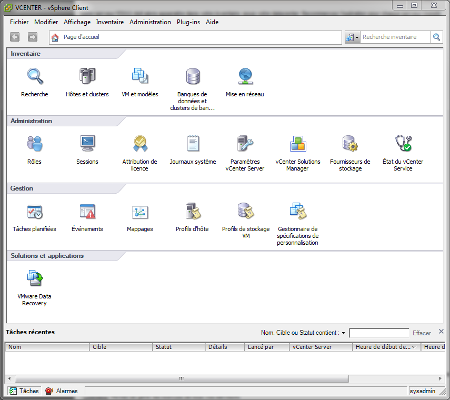Click the Effacer filter link

click(x=422, y=333)
